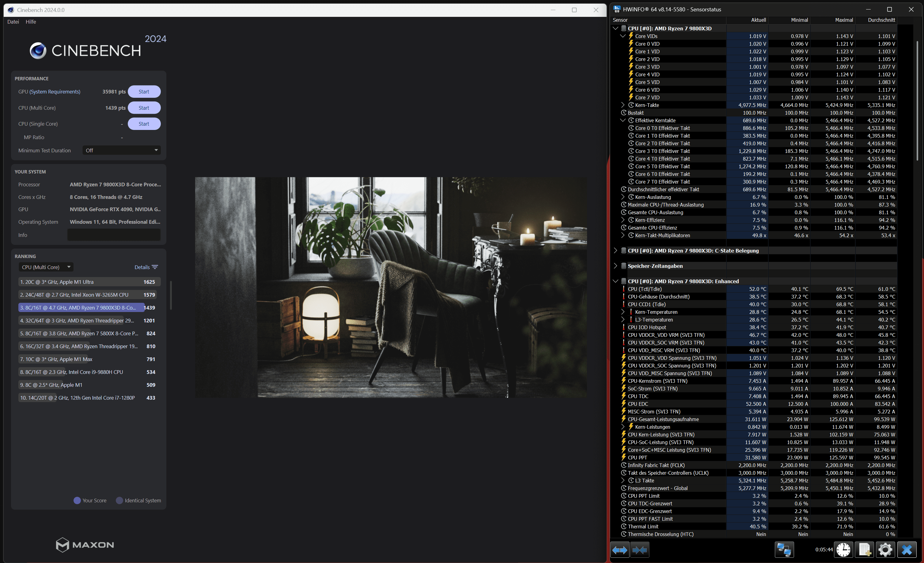The image size is (924, 563).
Task: Expand the Kern-Effizienz row
Action: [x=623, y=220]
